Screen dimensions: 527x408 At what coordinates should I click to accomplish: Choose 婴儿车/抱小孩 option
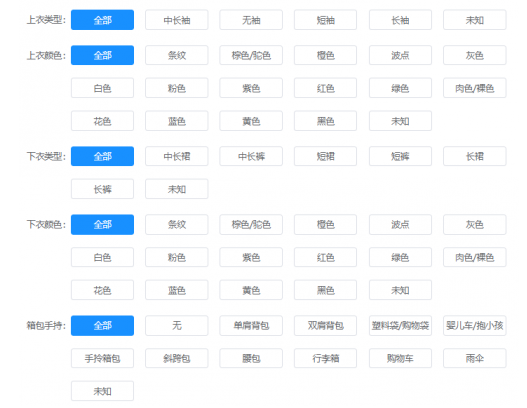click(475, 325)
